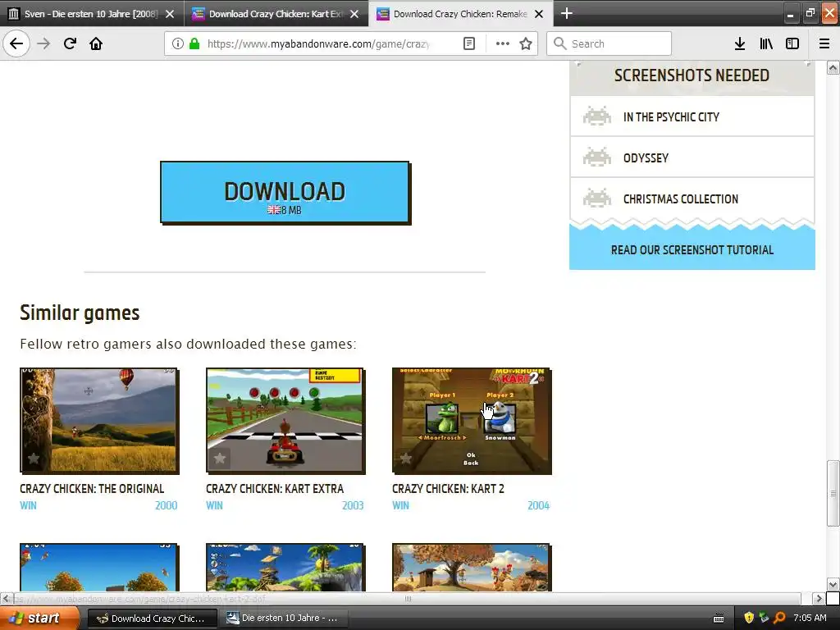Close the Crazy Chicken Remake tab
This screenshot has width=840, height=630.
point(539,14)
